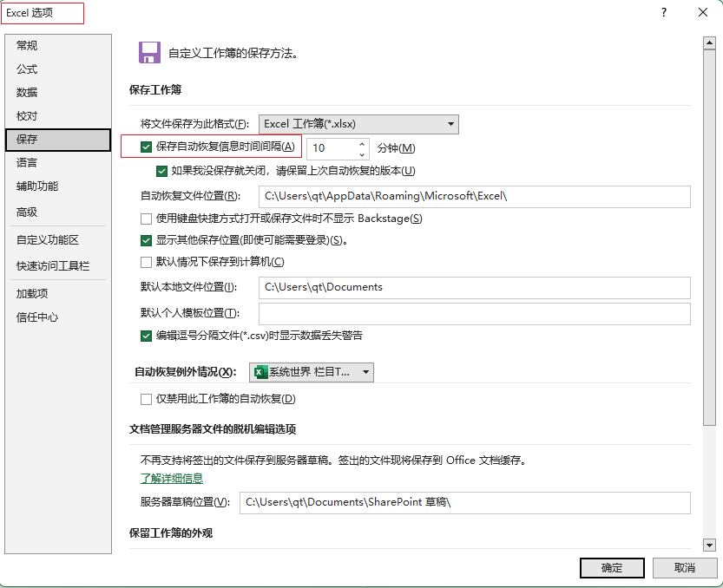The width and height of the screenshot is (723, 588).
Task: Open the 信任中心 category
Action: tap(58, 317)
